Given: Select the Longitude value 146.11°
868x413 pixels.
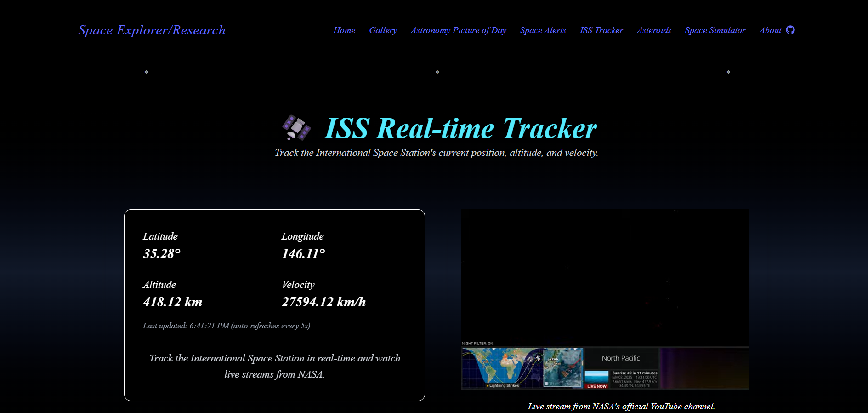Looking at the screenshot, I should pos(303,253).
